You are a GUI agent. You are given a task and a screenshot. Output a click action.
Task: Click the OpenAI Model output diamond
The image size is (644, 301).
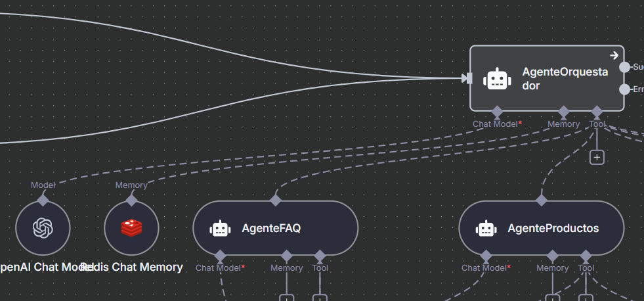click(43, 200)
